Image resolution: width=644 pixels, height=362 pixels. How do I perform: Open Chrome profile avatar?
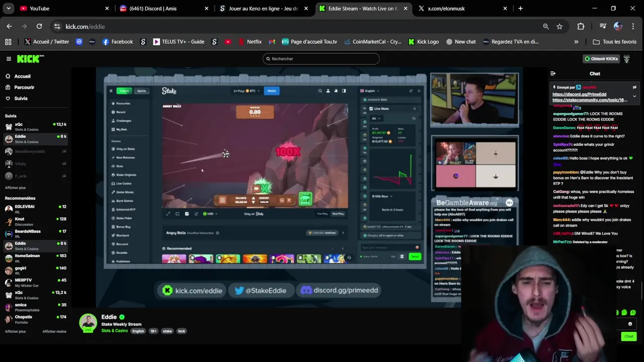click(618, 26)
